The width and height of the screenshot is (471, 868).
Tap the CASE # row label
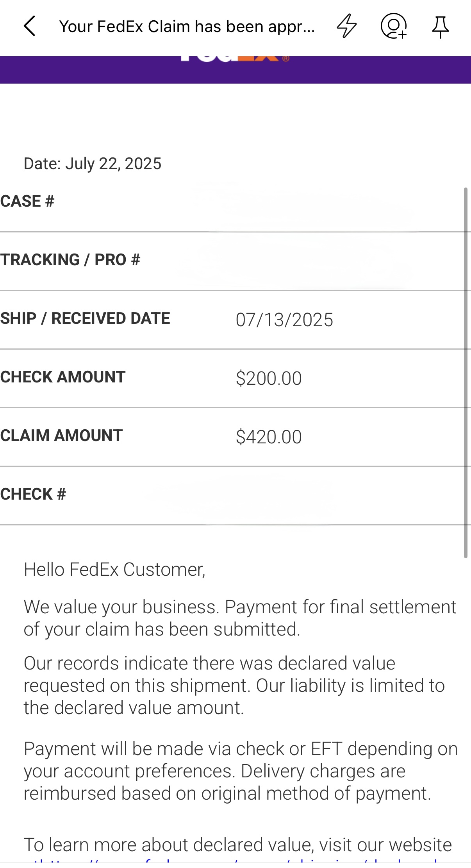27,201
